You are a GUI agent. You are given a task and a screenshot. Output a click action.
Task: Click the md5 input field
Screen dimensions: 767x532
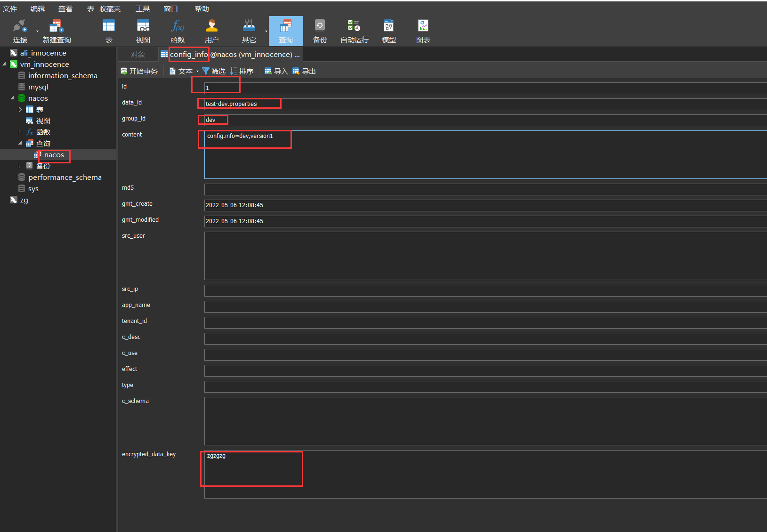pyautogui.click(x=485, y=189)
